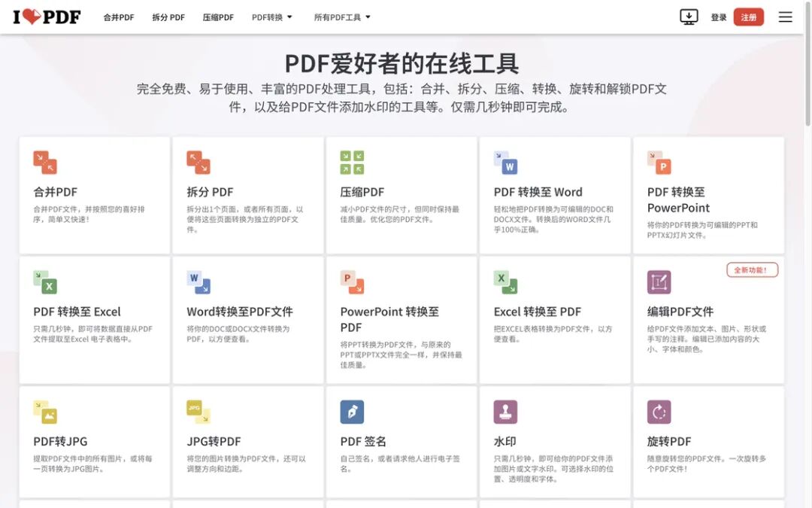
Task: Click the PDF爱好者的在线工具 heading
Action: click(x=401, y=63)
